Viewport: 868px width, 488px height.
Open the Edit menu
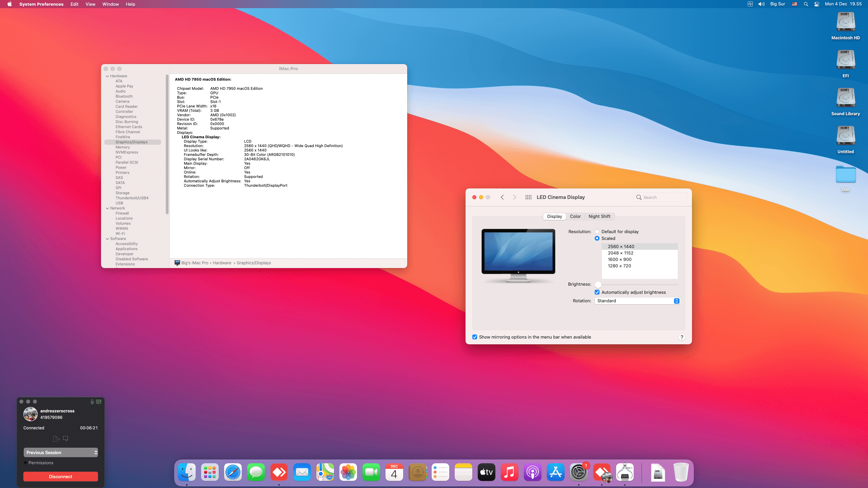[75, 4]
